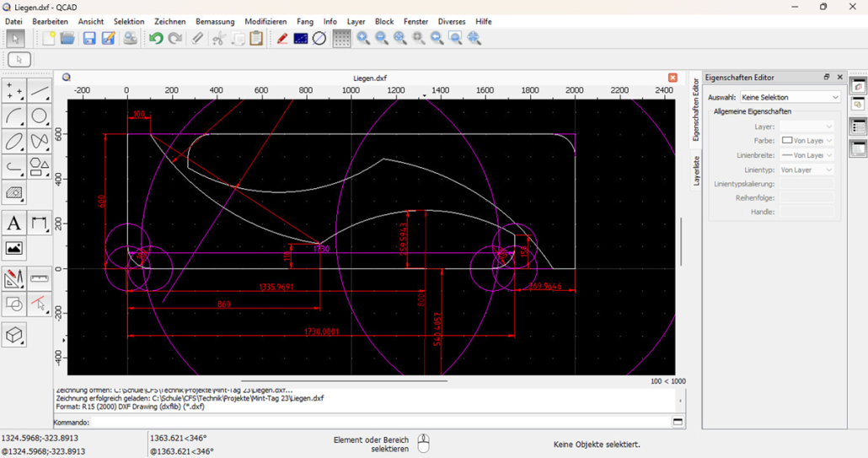The image size is (868, 458).
Task: Click the Undo arrow icon
Action: tap(156, 38)
